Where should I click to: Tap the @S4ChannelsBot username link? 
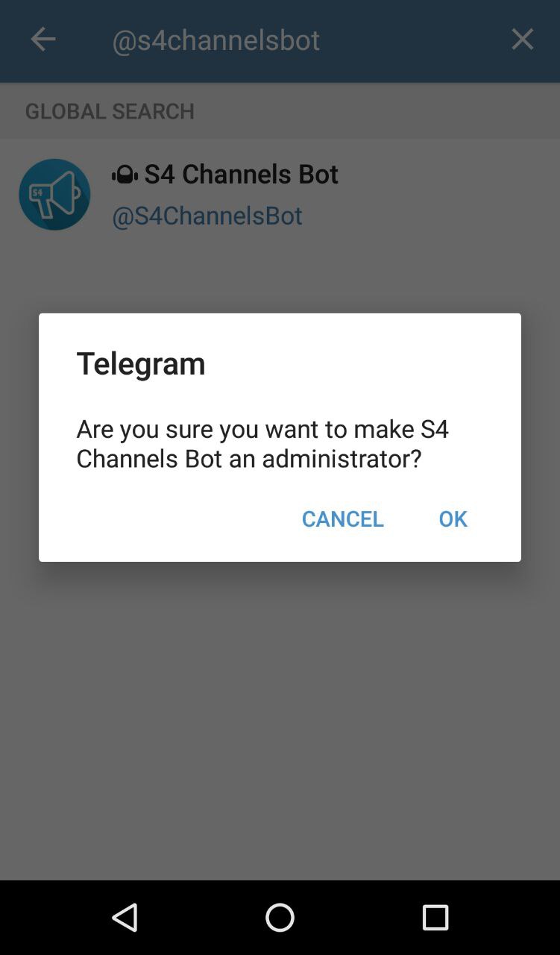click(207, 216)
